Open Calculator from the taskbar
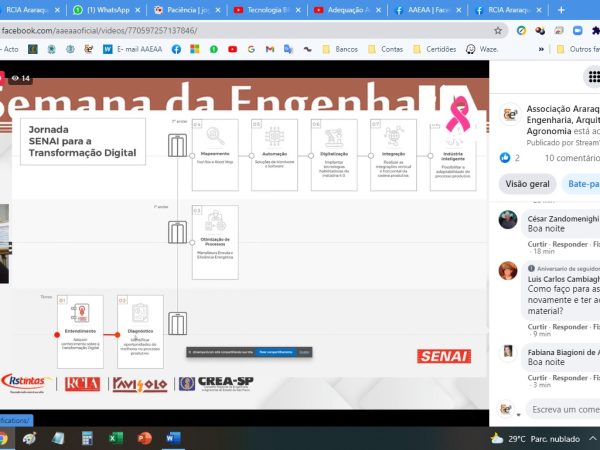Viewport: 600px width, 450px height. (87, 439)
